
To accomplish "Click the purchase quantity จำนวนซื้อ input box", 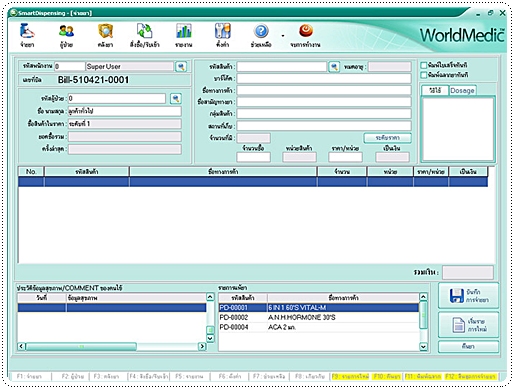I will point(254,157).
